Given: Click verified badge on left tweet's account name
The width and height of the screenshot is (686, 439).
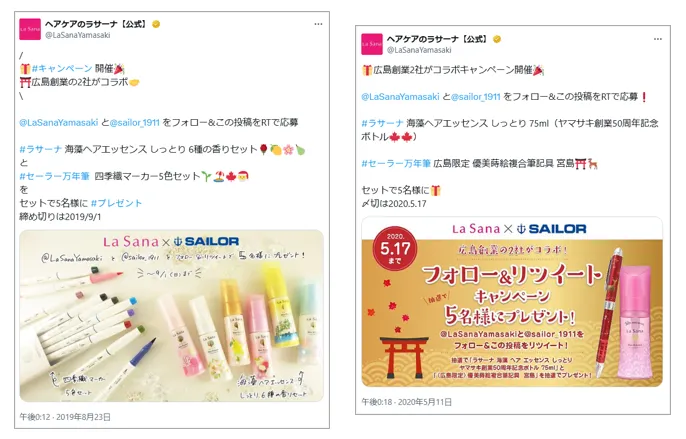Looking at the screenshot, I should (x=156, y=24).
